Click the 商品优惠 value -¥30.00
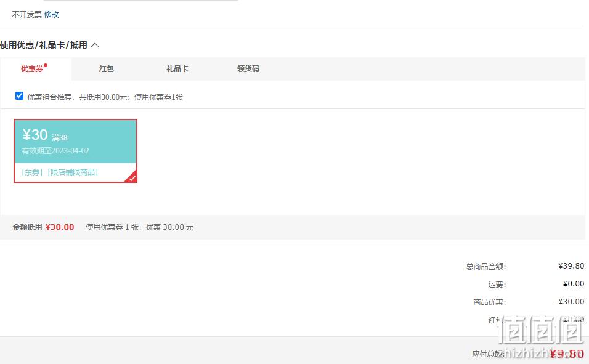 click(569, 301)
